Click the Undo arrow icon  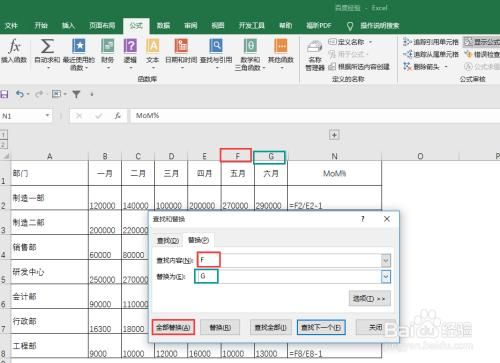click(x=20, y=94)
